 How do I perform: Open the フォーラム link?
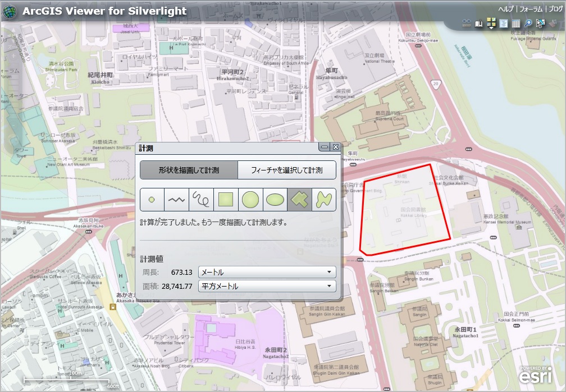pyautogui.click(x=531, y=9)
